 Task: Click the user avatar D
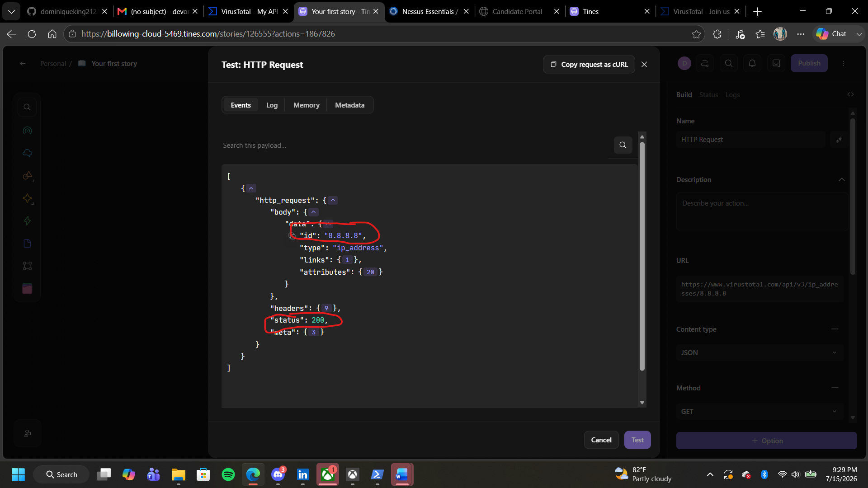click(684, 63)
